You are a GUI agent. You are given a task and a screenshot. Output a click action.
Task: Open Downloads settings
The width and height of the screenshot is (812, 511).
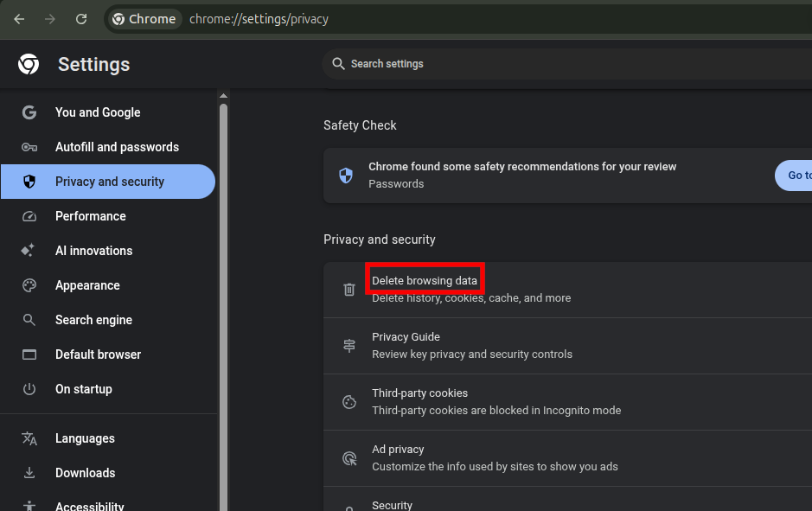(108, 473)
